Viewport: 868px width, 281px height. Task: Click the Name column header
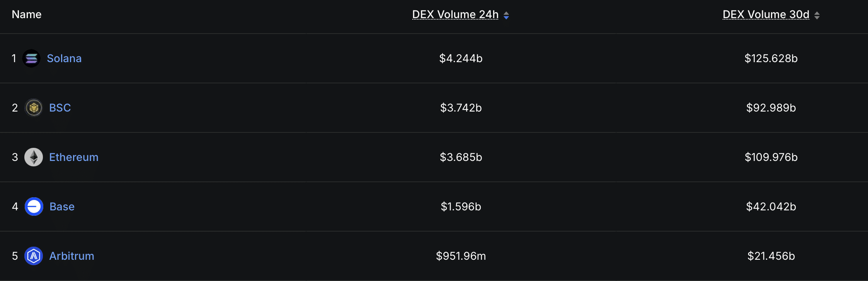click(x=27, y=15)
